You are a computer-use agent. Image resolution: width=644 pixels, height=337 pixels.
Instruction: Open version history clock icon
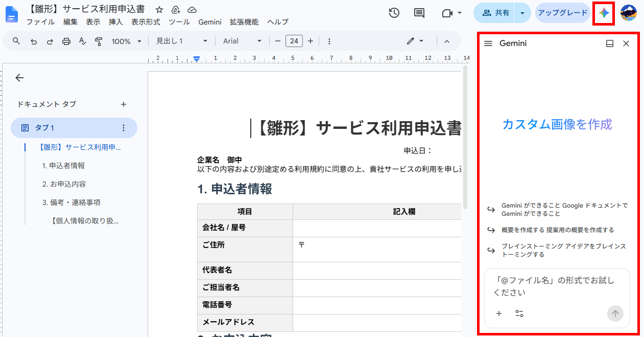pos(394,13)
